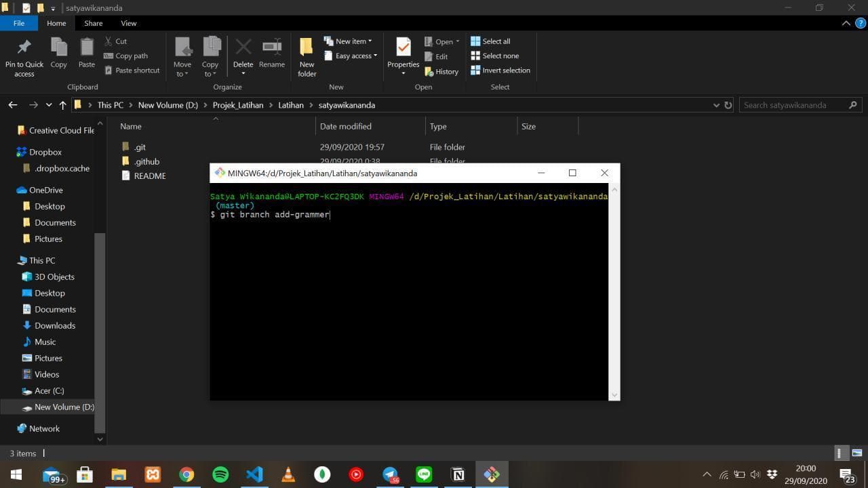Image resolution: width=868 pixels, height=488 pixels.
Task: Open the View ribbon tab
Action: (x=128, y=23)
